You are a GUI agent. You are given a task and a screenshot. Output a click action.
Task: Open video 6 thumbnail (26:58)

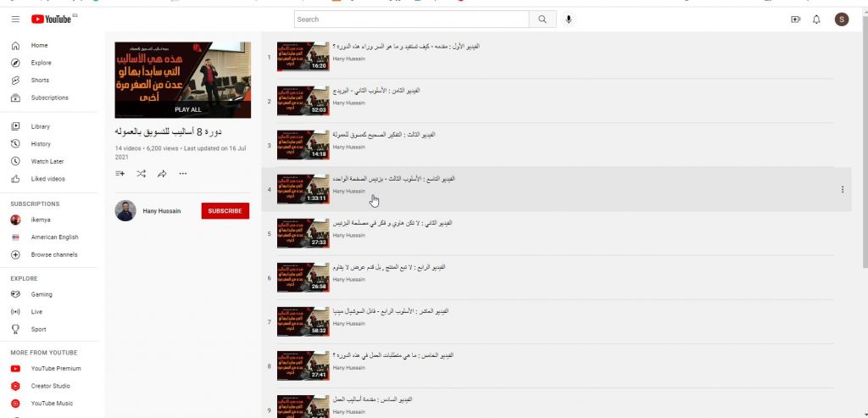[303, 277]
